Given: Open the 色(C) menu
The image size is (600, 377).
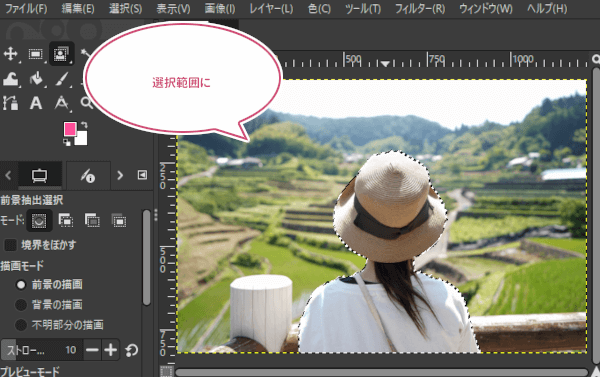Looking at the screenshot, I should point(319,8).
